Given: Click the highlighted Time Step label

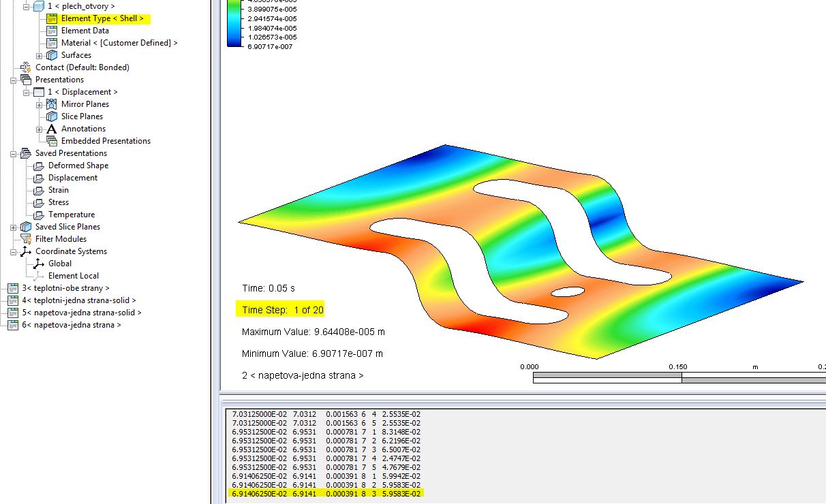Looking at the screenshot, I should coord(280,309).
